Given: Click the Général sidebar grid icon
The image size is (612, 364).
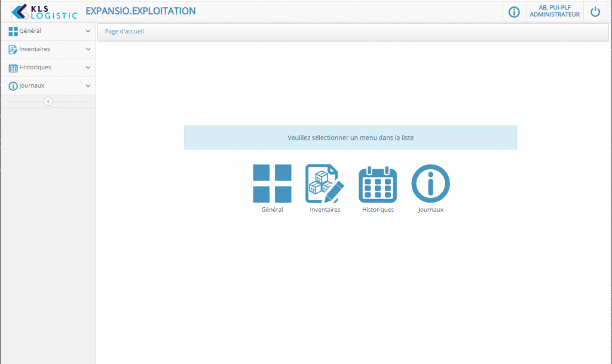Looking at the screenshot, I should pyautogui.click(x=13, y=31).
